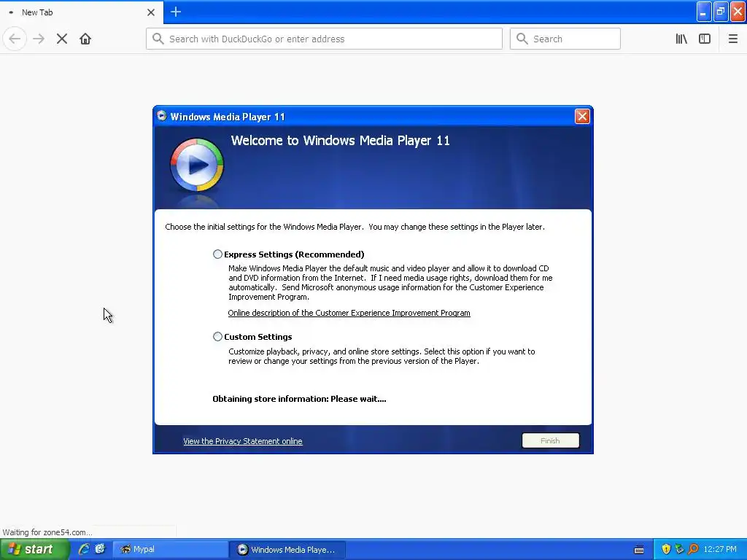Click 'Obtaining store information: Please wait....' text
This screenshot has height=560, width=747.
click(299, 399)
